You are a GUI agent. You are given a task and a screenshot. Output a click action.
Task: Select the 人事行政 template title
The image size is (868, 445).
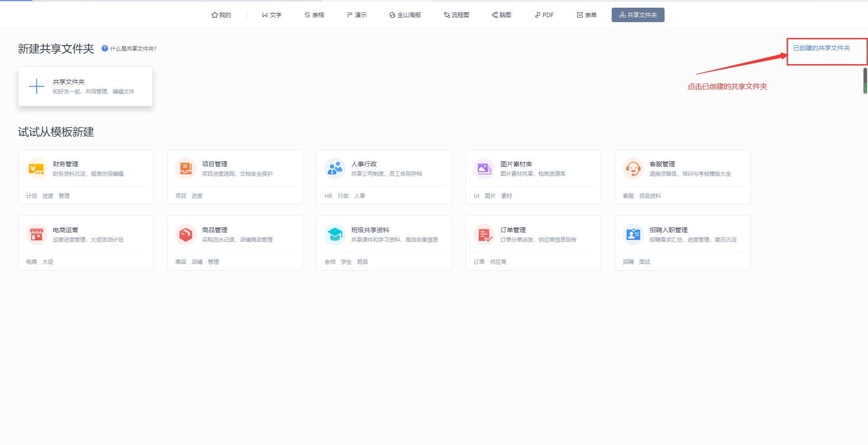(364, 164)
